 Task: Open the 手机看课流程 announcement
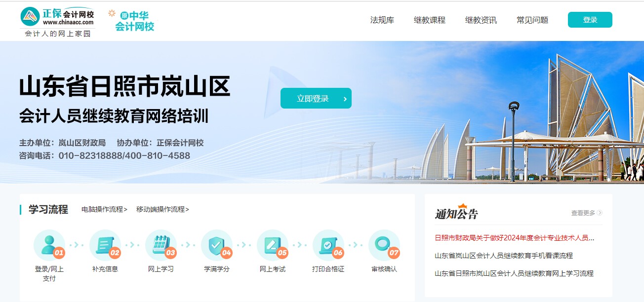(503, 256)
